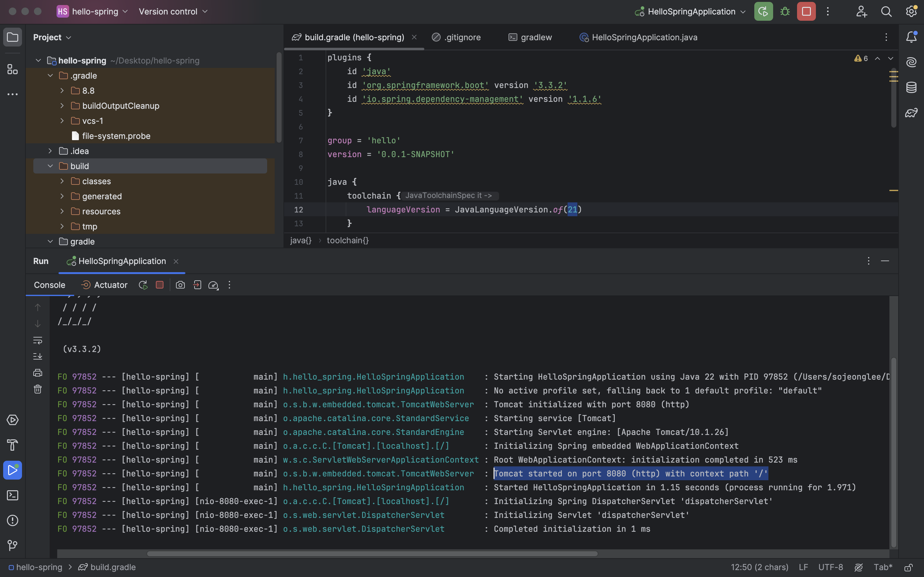Click the Debug bug icon
This screenshot has width=924, height=577.
click(x=785, y=11)
